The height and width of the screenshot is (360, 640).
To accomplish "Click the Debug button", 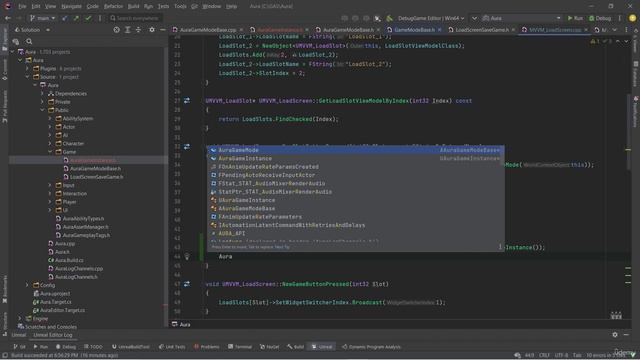I will click(600, 18).
